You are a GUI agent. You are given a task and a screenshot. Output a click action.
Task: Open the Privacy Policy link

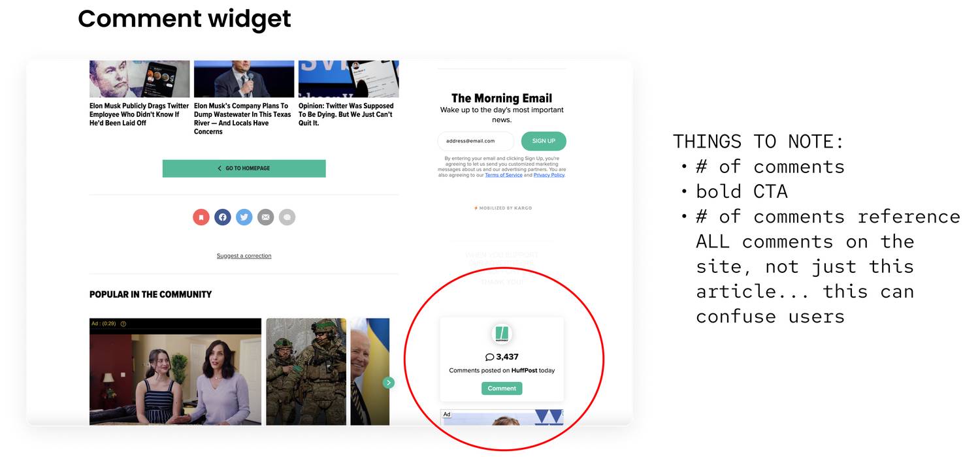549,175
